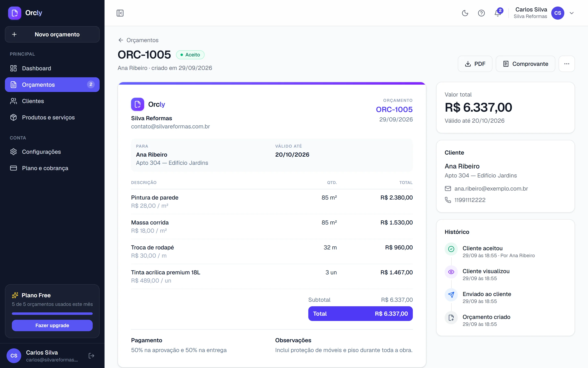
Task: Click the download icon on PDF button
Action: [468, 64]
